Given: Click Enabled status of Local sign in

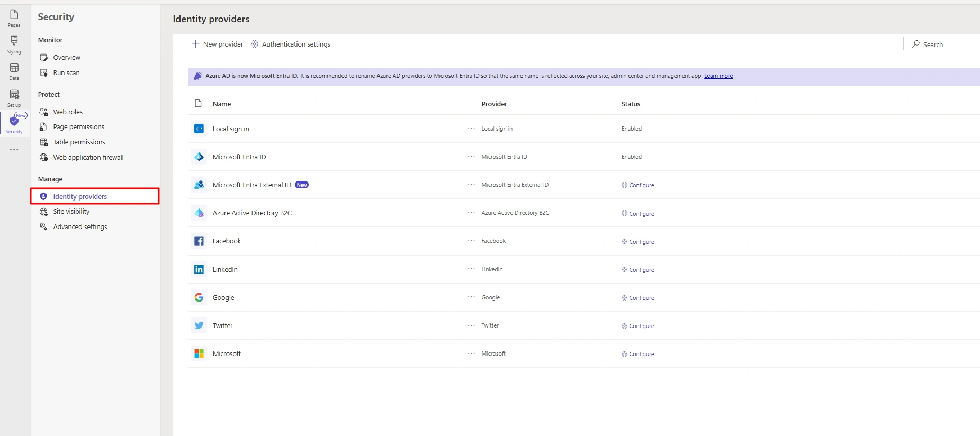Looking at the screenshot, I should pyautogui.click(x=632, y=129).
